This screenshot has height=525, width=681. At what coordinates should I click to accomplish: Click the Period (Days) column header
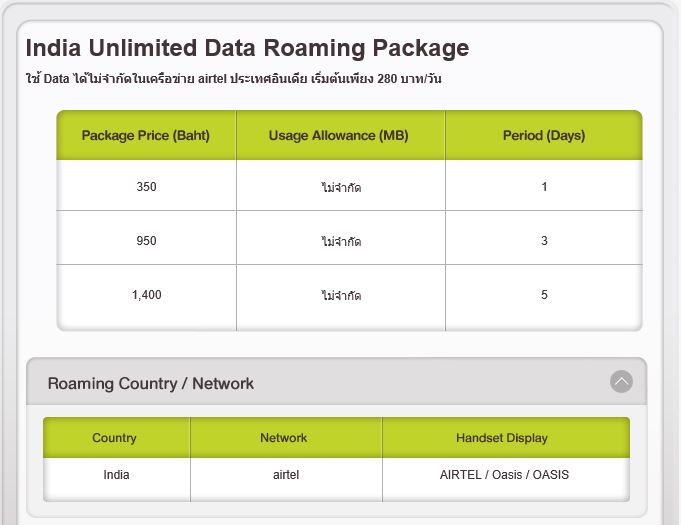click(x=543, y=135)
